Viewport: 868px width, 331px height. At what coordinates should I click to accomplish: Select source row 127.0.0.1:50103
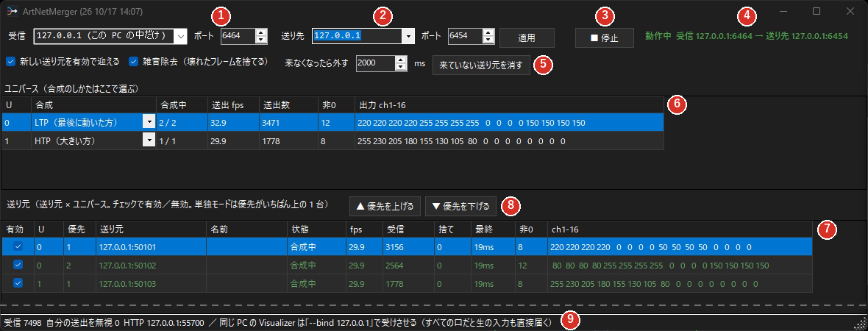click(407, 283)
